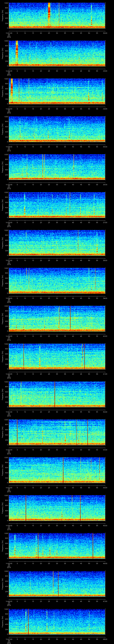114x644 pixels.
Task: Select the spectrogram panel starting at 14:38:00
Action: [x=57, y=280]
